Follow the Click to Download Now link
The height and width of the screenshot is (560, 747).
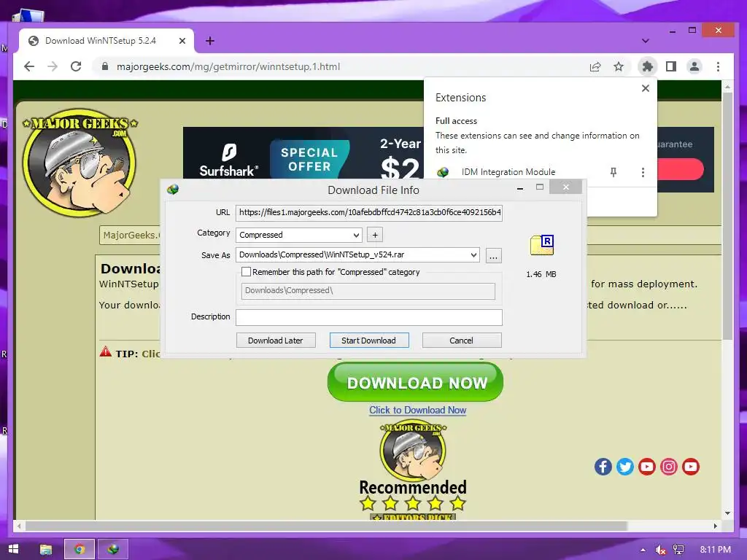pyautogui.click(x=417, y=410)
